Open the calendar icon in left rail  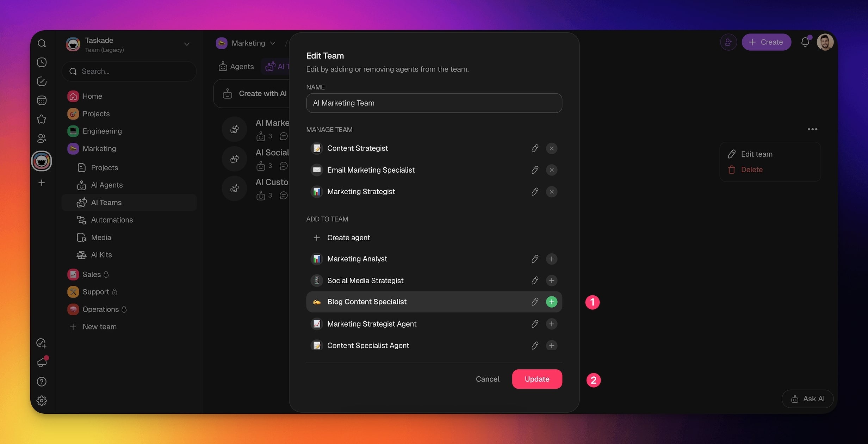[x=42, y=100]
